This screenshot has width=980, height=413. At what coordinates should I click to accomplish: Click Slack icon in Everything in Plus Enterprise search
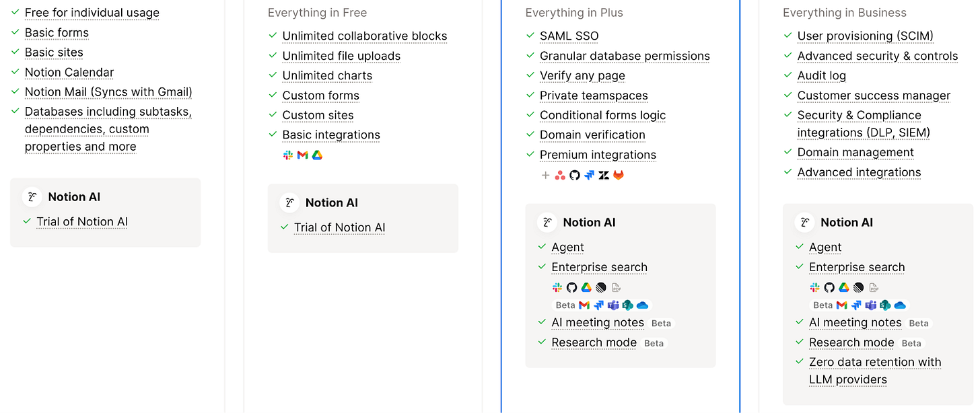[x=557, y=287]
